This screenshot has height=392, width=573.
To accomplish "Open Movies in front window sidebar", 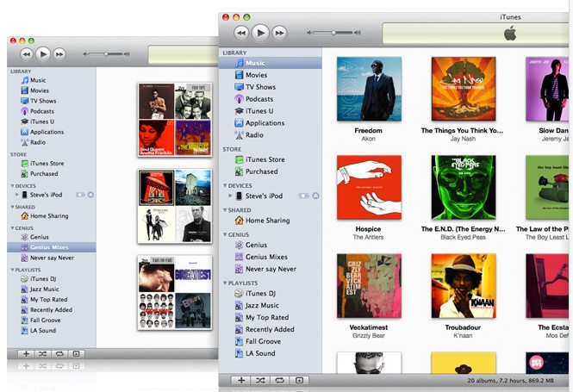I will point(271,75).
